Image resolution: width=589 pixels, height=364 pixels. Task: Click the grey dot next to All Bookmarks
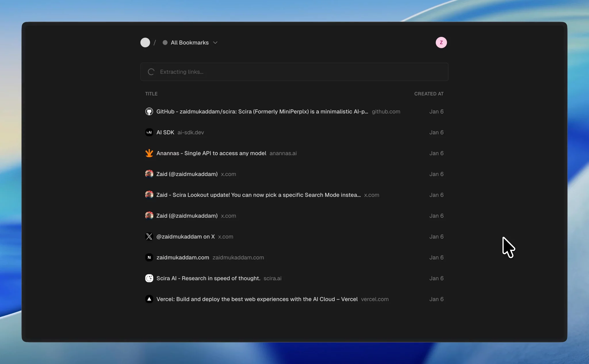click(x=165, y=43)
